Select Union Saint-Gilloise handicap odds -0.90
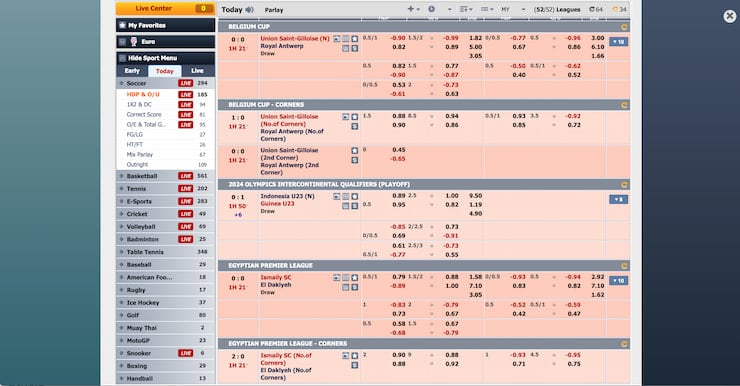This screenshot has width=740, height=386. 398,38
